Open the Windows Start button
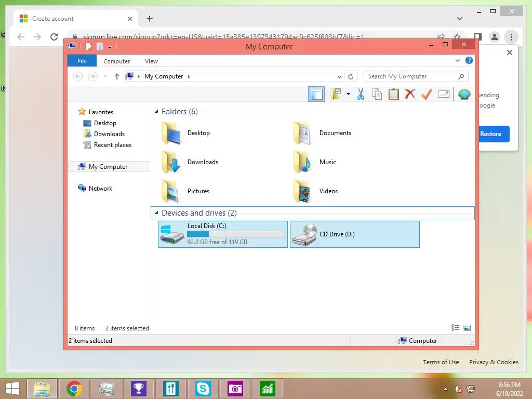This screenshot has width=532, height=399. pyautogui.click(x=12, y=389)
